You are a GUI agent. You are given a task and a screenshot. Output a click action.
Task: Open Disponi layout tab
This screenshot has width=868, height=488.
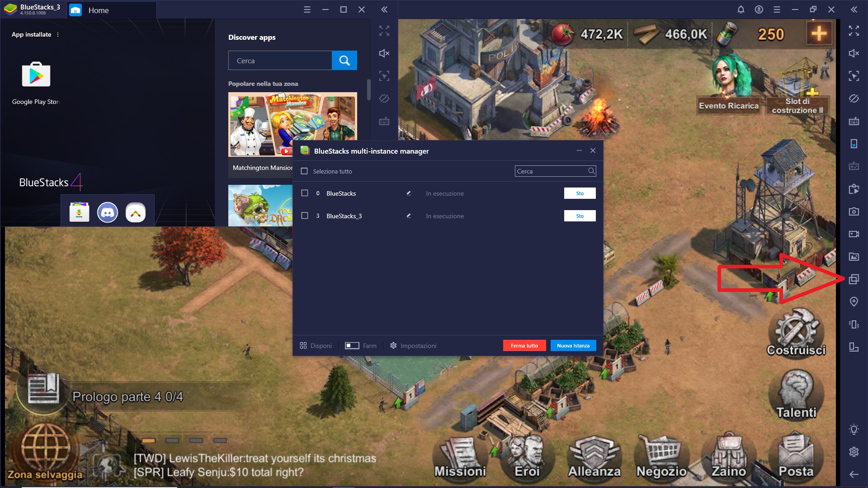click(x=316, y=345)
